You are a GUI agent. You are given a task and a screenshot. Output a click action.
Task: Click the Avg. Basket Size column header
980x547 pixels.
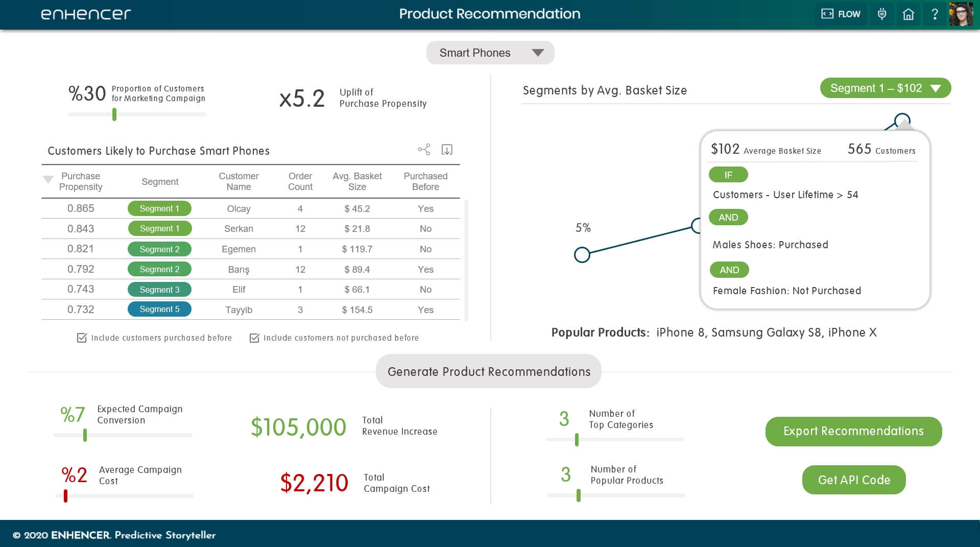(357, 181)
